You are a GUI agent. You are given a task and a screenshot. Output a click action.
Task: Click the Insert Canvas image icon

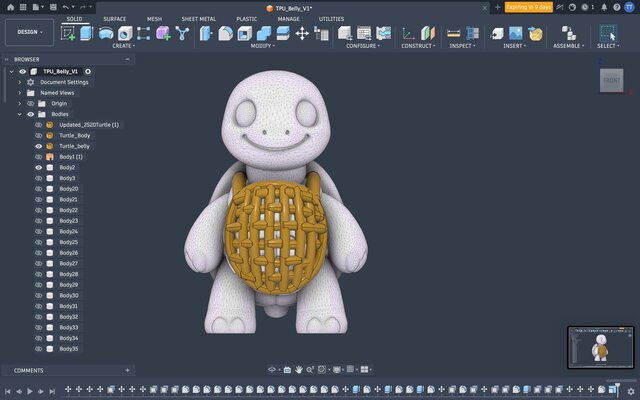[x=516, y=33]
